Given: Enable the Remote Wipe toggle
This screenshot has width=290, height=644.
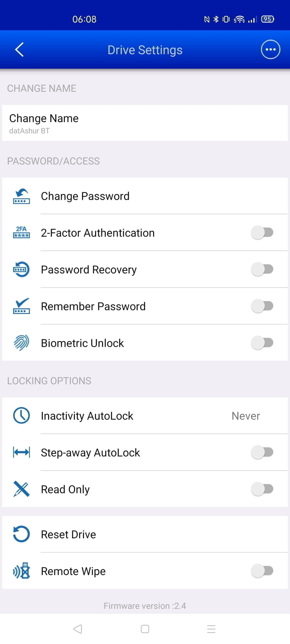Looking at the screenshot, I should point(262,571).
